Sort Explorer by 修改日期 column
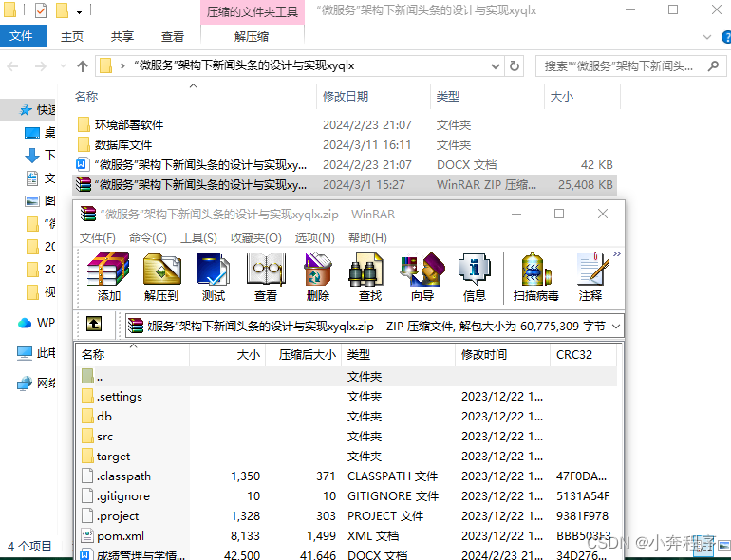 373,97
